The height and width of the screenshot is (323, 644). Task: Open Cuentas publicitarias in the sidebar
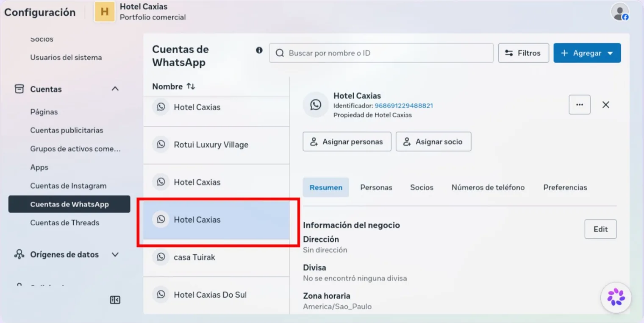(67, 130)
